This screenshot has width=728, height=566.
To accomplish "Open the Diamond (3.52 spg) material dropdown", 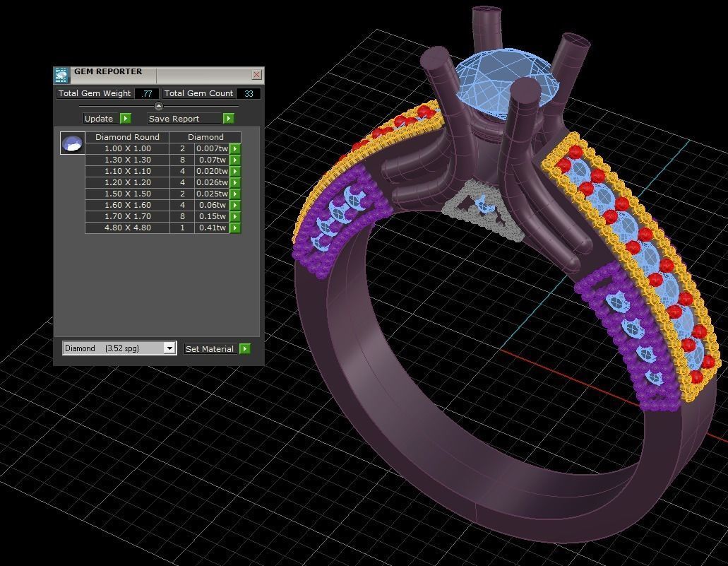I will pos(170,348).
